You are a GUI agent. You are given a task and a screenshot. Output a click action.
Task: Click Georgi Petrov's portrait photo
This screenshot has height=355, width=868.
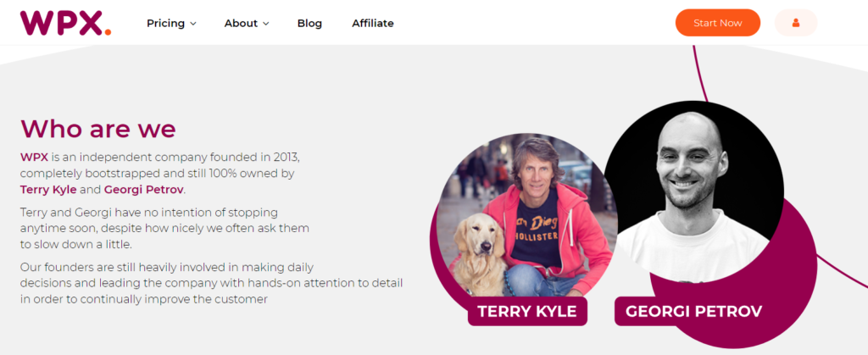click(693, 186)
